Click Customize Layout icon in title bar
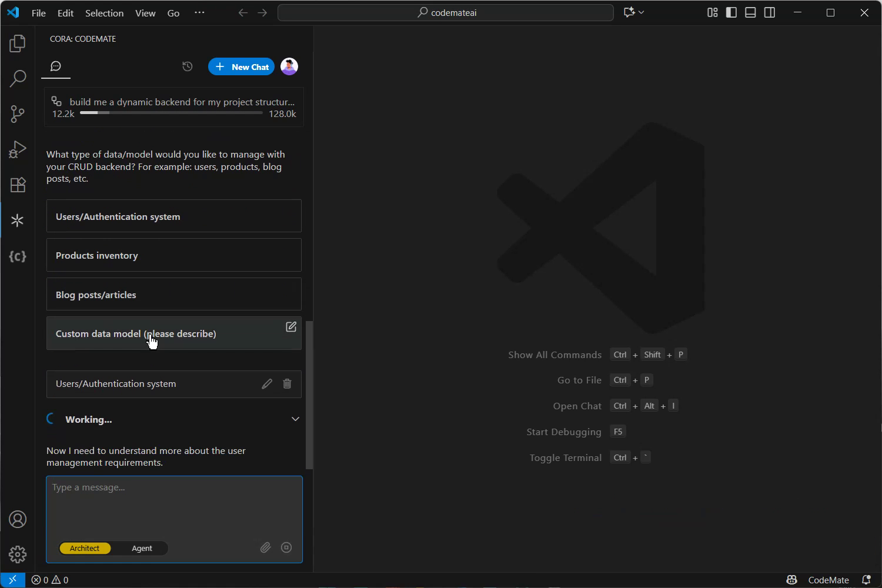This screenshot has width=882, height=588. click(713, 12)
